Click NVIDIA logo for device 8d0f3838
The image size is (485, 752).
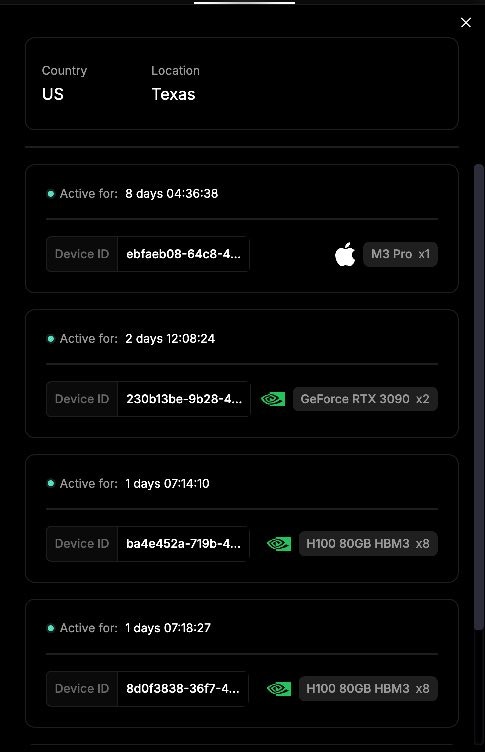click(279, 689)
